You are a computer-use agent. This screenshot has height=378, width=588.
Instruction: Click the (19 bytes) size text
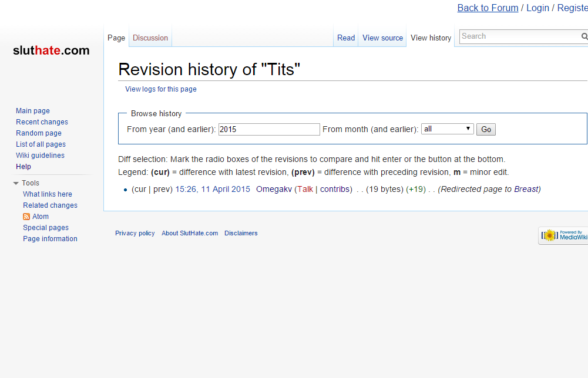[x=385, y=189]
